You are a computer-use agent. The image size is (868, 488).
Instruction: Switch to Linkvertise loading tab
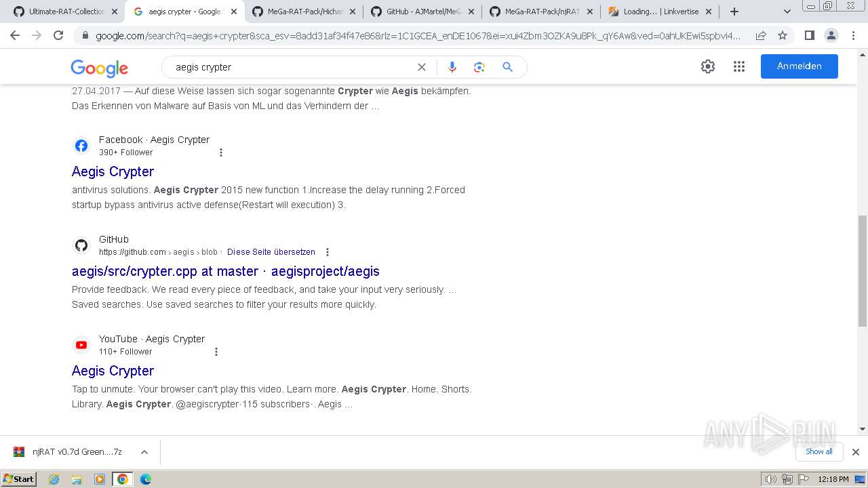pyautogui.click(x=660, y=12)
